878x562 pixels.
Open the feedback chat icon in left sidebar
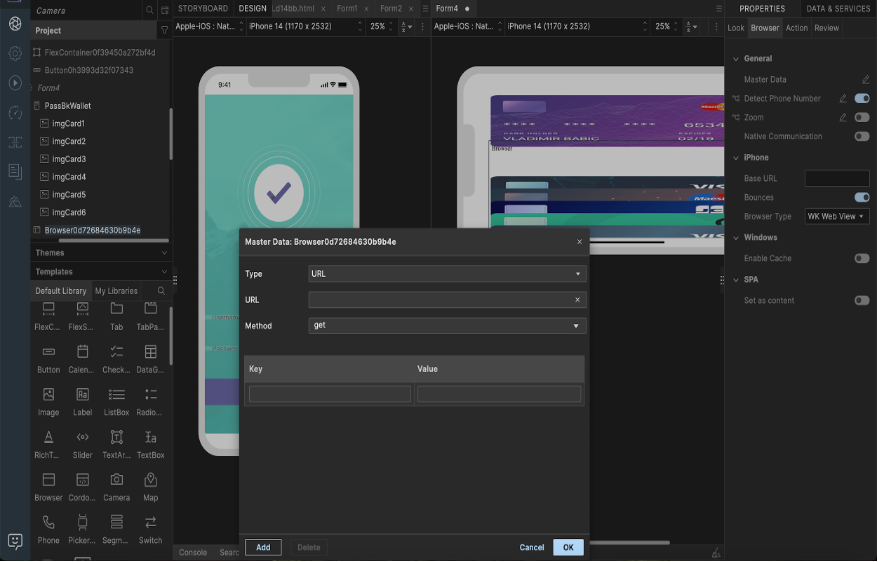[15, 541]
